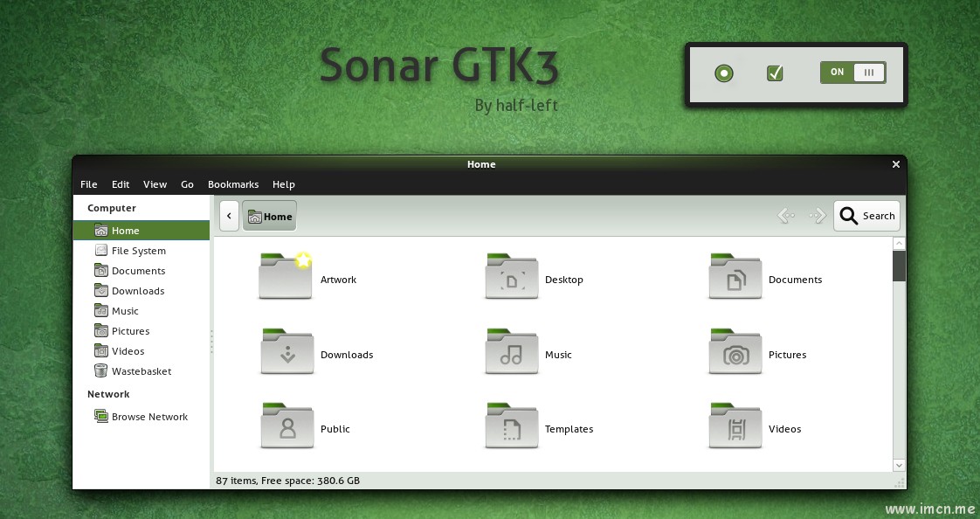Screen dimensions: 980x519
Task: Select the Public folder label
Action: point(335,429)
